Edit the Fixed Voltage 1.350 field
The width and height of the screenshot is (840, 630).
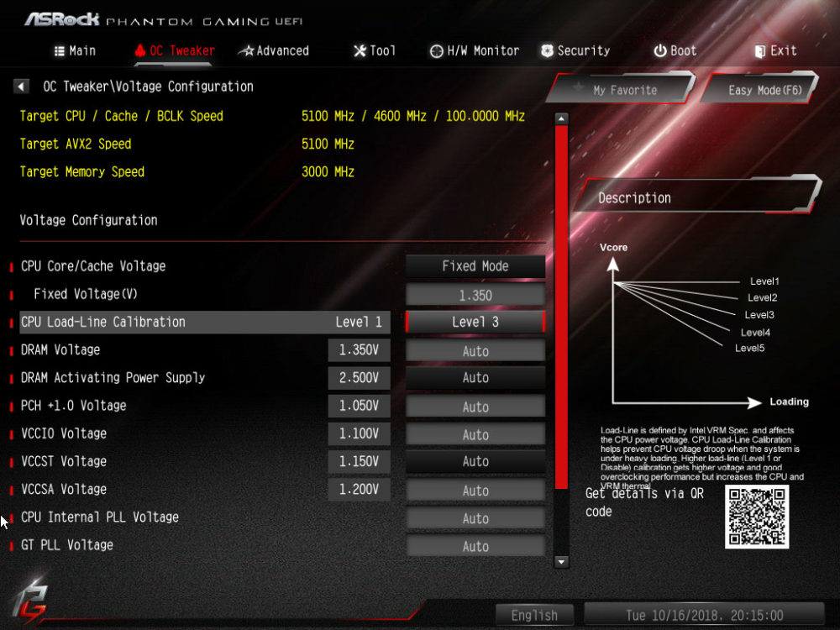475,295
